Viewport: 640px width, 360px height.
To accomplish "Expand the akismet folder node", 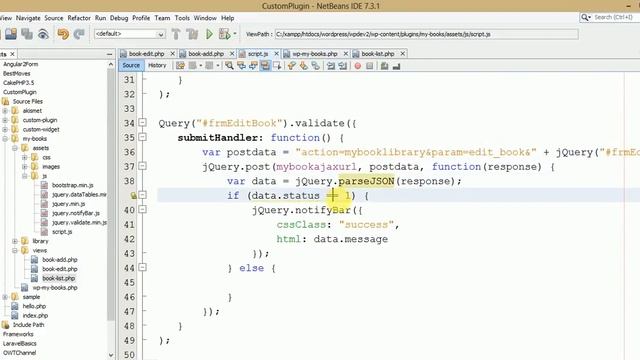I will pos(5,111).
